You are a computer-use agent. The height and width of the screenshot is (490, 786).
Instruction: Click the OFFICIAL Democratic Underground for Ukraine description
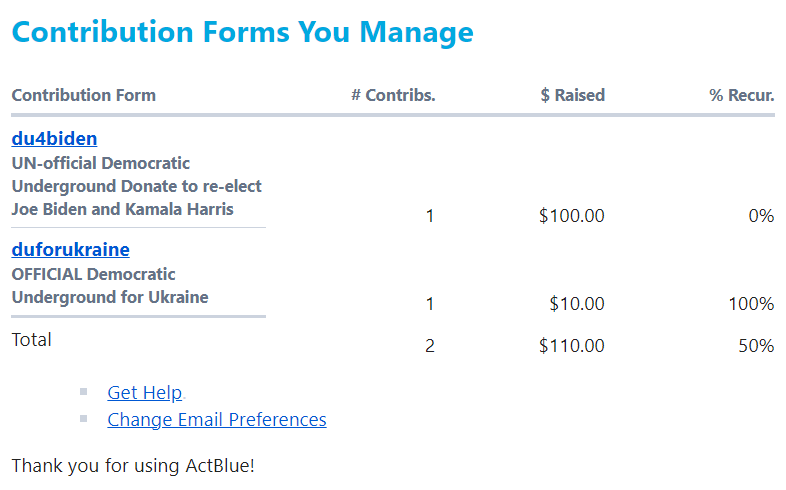click(109, 286)
